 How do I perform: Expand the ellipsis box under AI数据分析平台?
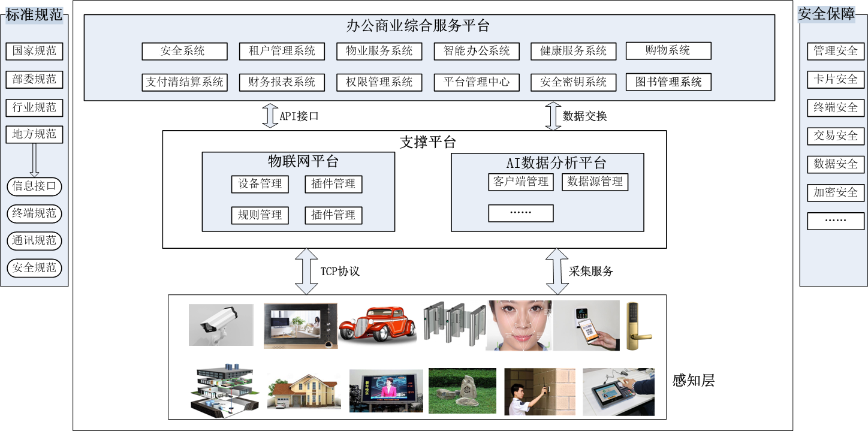pos(520,213)
